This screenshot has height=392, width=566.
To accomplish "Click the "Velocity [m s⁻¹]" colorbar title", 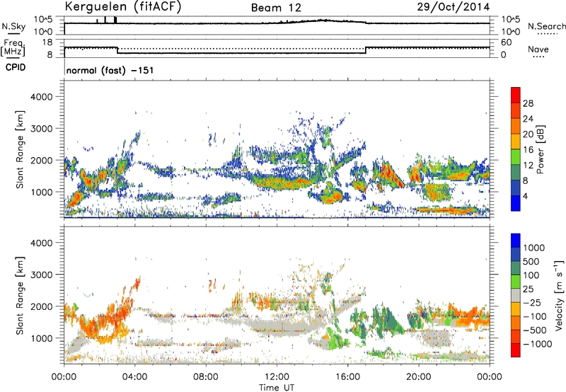I will point(559,295).
